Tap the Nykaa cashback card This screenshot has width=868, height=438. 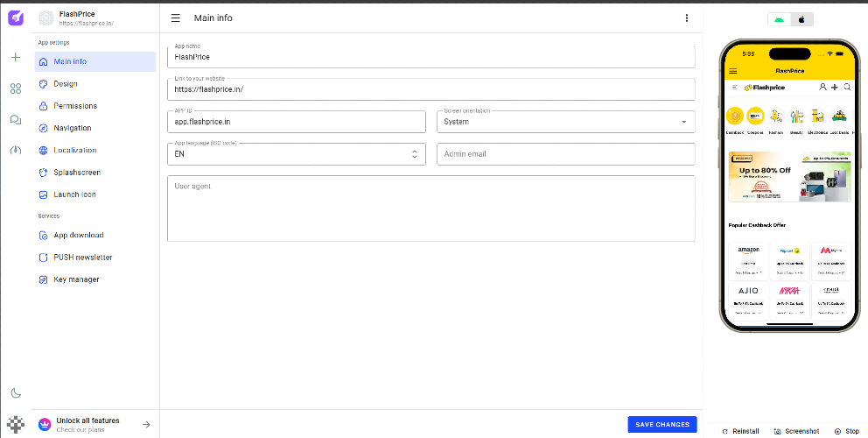tap(790, 300)
